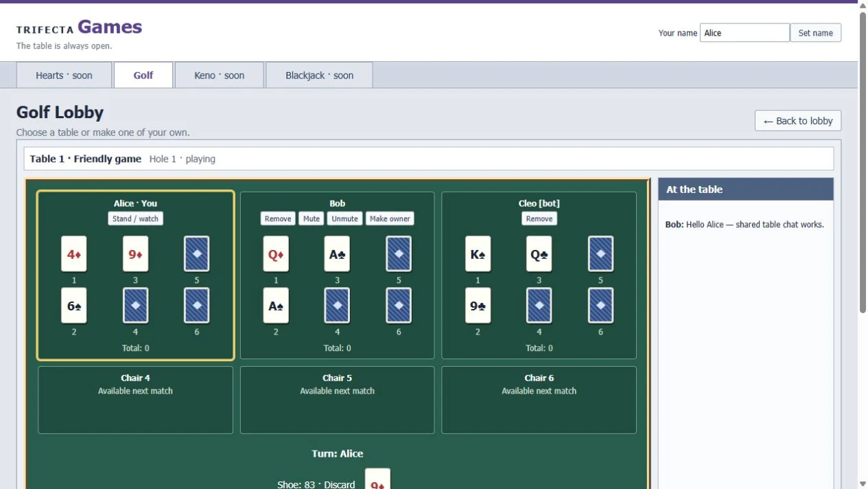
Task: Switch to the Hearts tab
Action: pos(64,75)
